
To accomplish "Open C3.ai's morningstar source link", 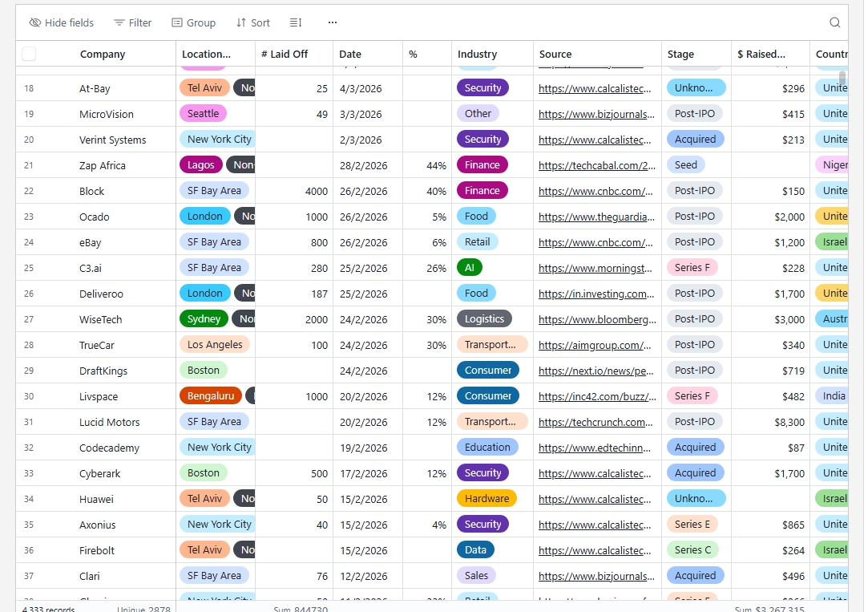I will [595, 268].
